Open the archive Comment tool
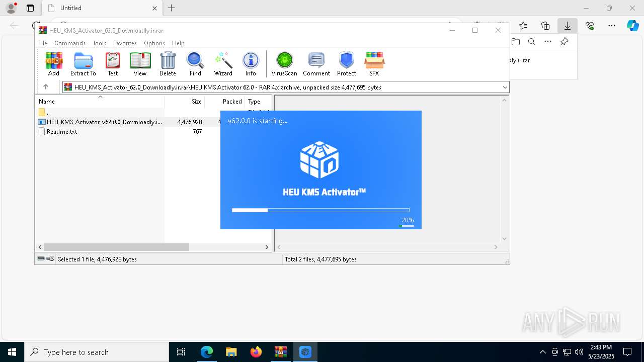644x362 pixels. point(316,64)
